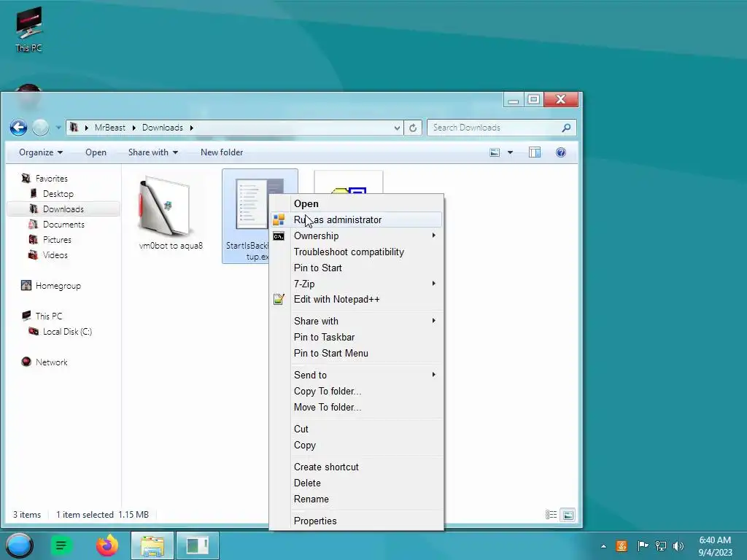Choose Cut from the context menu
The width and height of the screenshot is (747, 560).
click(x=356, y=429)
